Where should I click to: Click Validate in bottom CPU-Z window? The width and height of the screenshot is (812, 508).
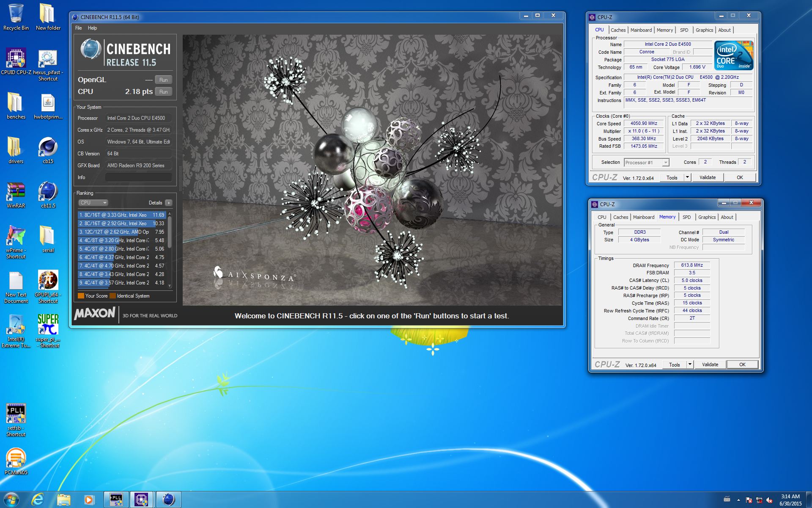[710, 365]
